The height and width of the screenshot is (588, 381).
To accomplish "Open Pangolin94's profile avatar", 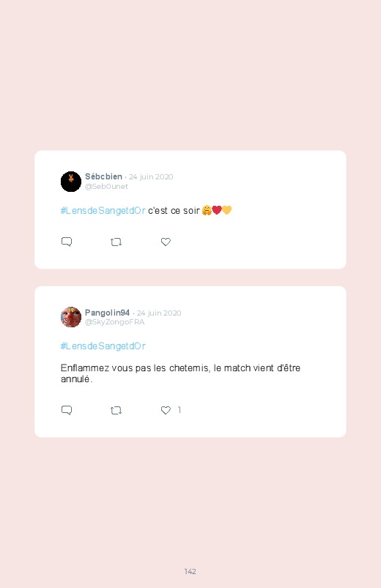I will coord(71,317).
